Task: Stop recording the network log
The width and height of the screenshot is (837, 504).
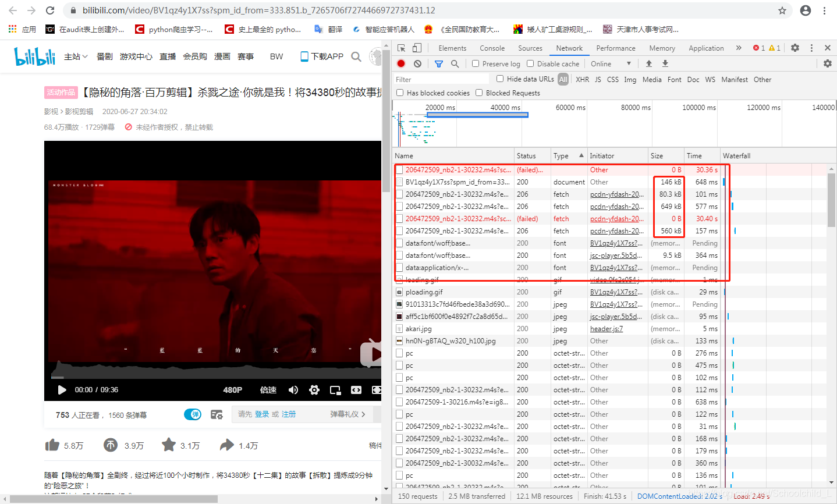Action: tap(401, 63)
